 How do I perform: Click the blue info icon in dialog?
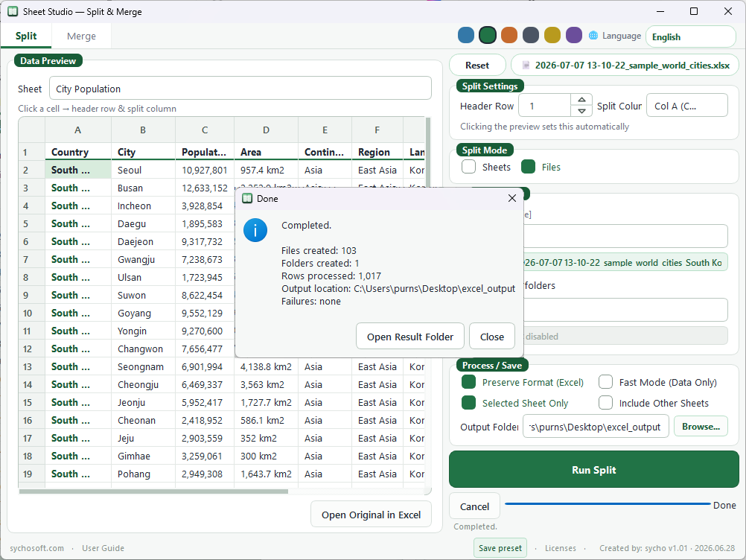point(255,230)
